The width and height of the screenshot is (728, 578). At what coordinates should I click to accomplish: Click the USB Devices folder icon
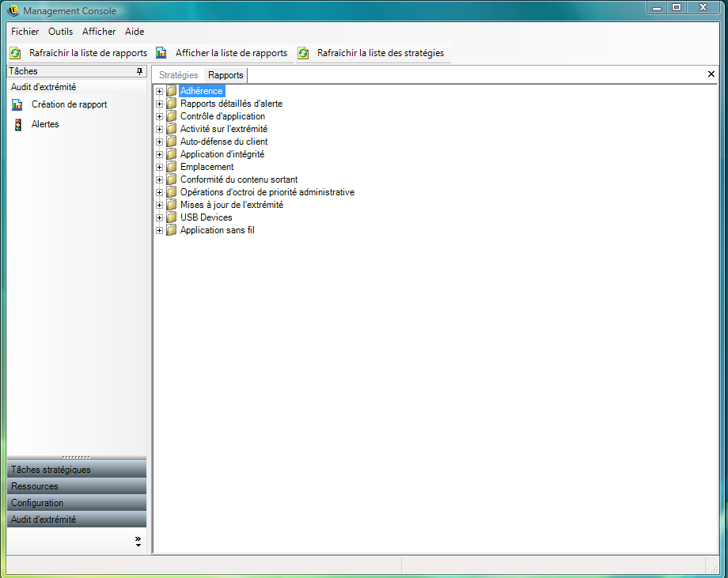172,217
